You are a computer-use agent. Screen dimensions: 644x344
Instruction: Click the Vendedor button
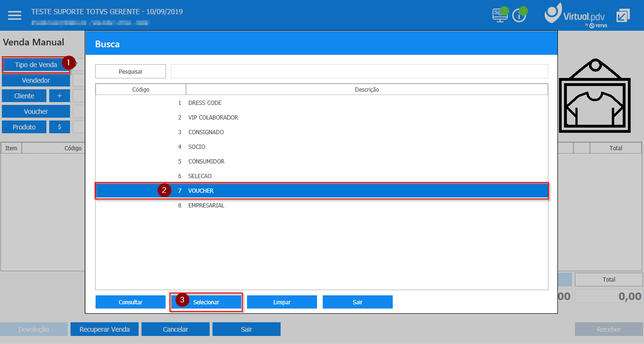pyautogui.click(x=36, y=80)
